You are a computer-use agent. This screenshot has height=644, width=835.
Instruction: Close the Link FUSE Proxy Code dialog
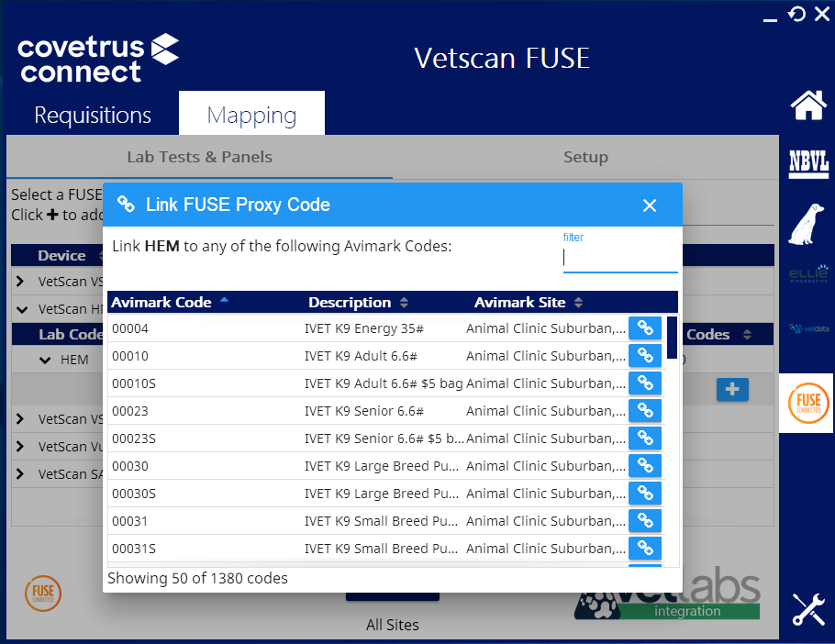[x=649, y=205]
